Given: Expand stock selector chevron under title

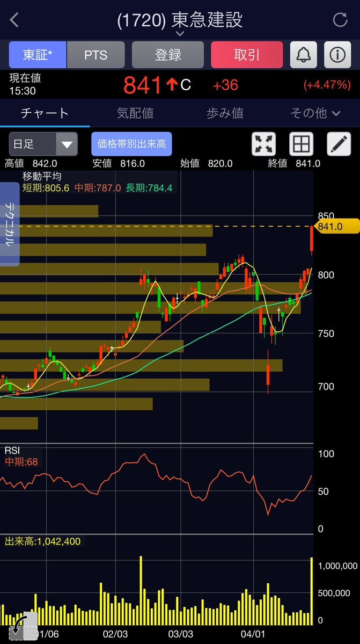Looking at the screenshot, I should point(180,33).
